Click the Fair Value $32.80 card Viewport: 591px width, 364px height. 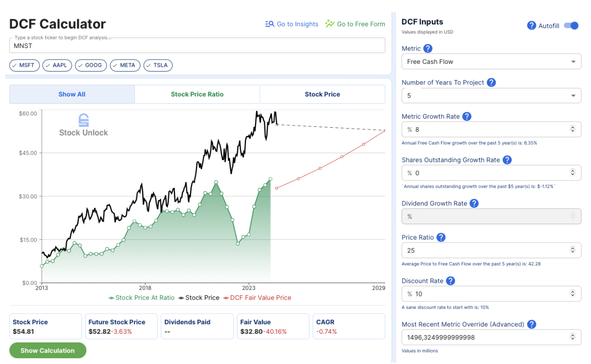tap(273, 327)
